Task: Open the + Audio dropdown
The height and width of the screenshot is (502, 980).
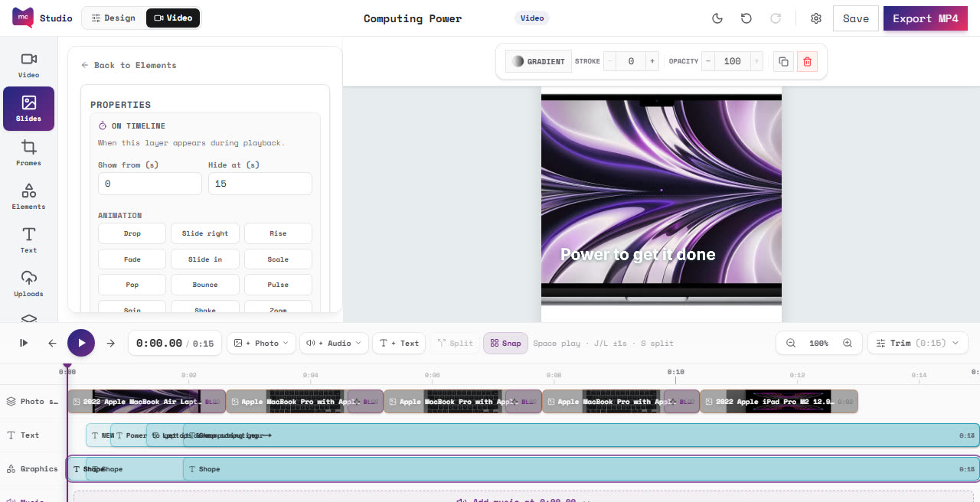Action: pos(334,343)
